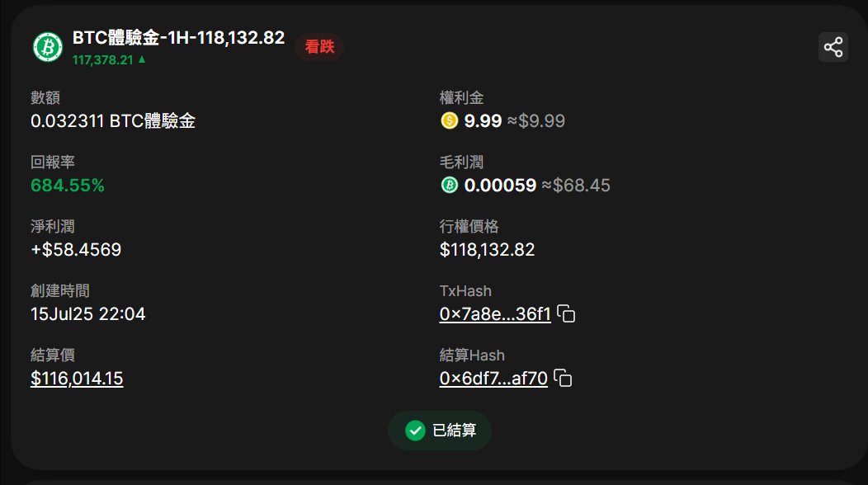Click the green BTC icon beside 0.00059
868x485 pixels.
pyautogui.click(x=450, y=185)
